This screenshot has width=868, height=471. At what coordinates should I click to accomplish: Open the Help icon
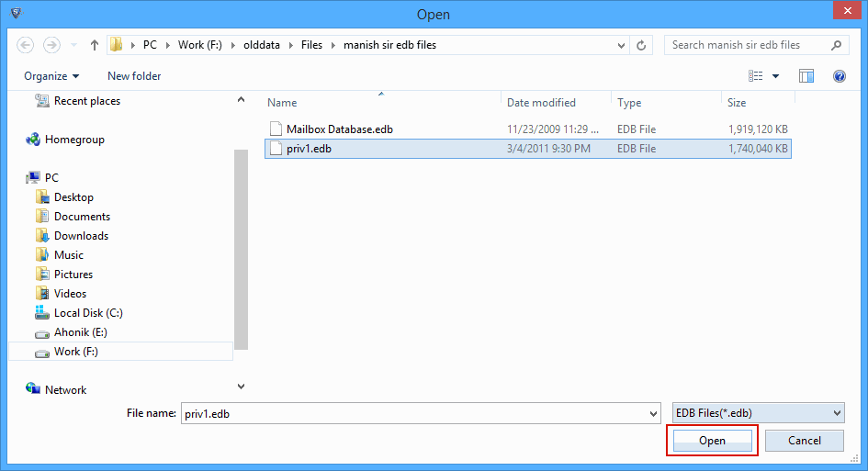coord(840,76)
